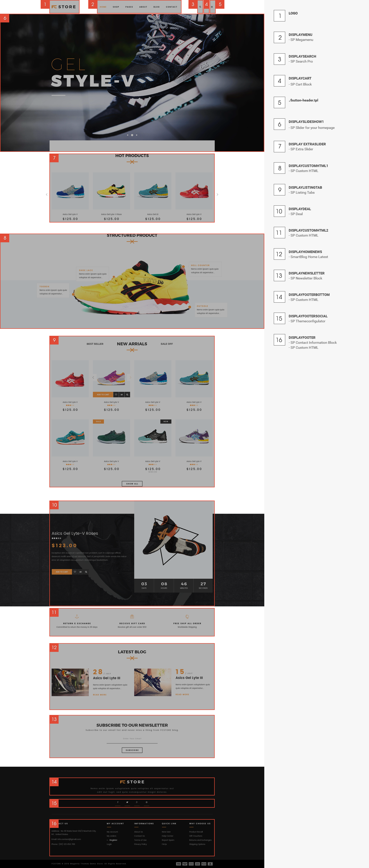Open the Register footer link
Viewport: 369px width, 868px height.
coord(113,840)
